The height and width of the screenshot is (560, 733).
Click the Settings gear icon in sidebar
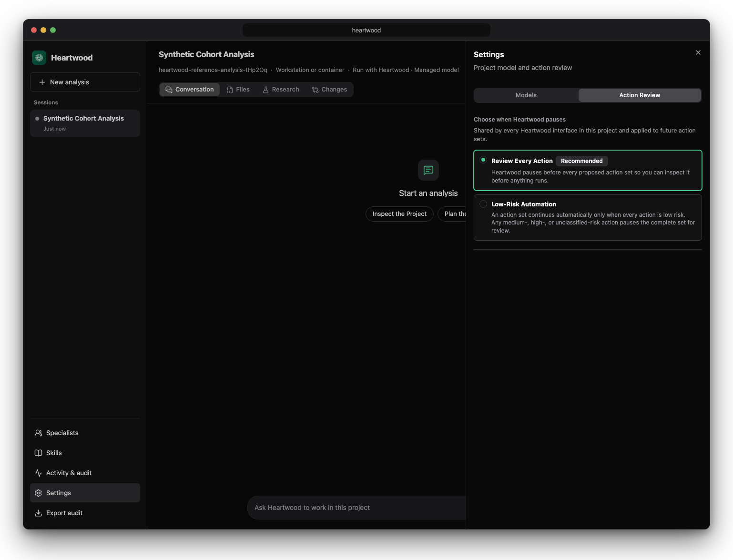39,493
